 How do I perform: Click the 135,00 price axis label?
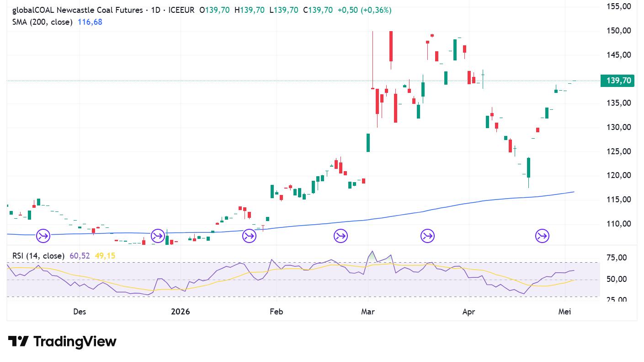(x=619, y=103)
